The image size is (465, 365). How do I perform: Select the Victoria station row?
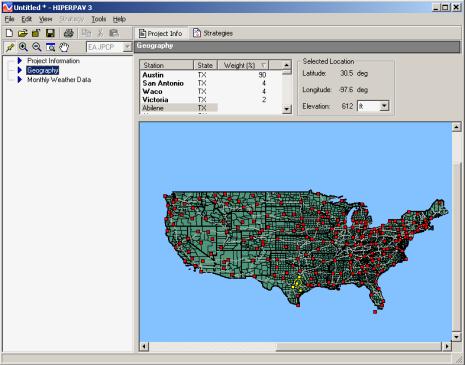tap(211, 100)
